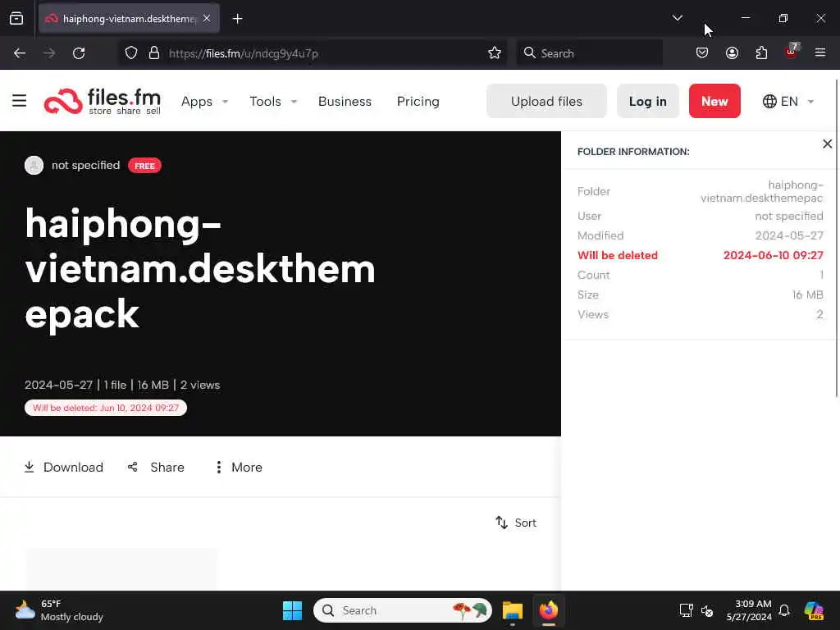Close the Folder Information panel
The height and width of the screenshot is (630, 840).
coord(827,144)
